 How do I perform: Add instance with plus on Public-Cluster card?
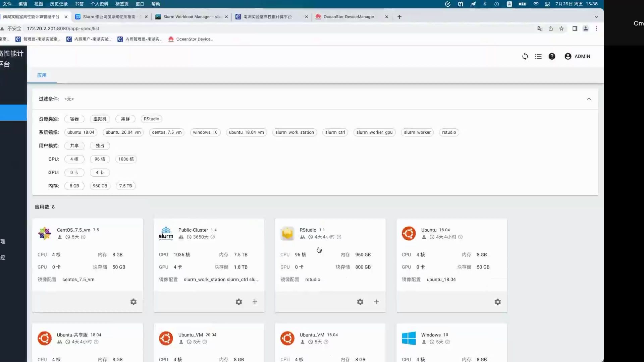pos(255,302)
